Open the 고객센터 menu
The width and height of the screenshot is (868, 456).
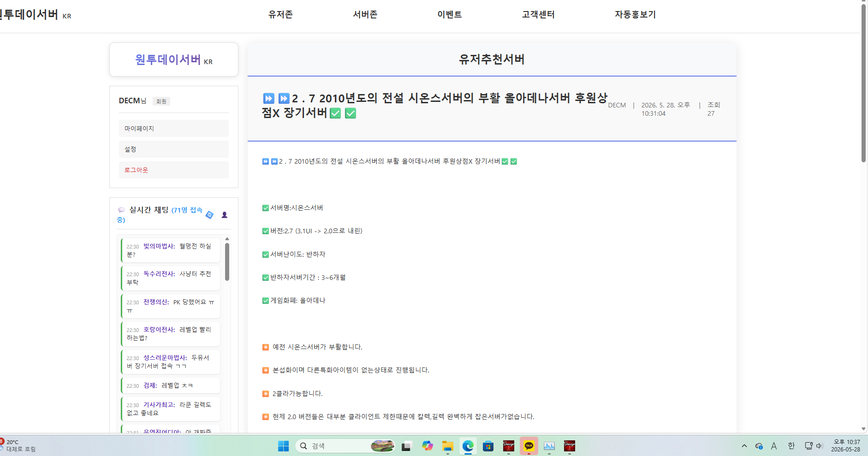538,15
